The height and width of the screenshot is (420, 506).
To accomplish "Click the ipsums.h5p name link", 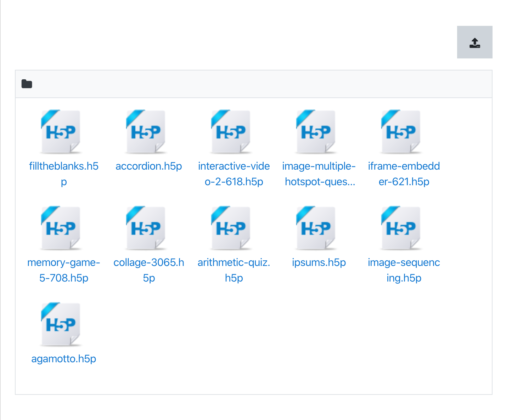I will click(319, 262).
